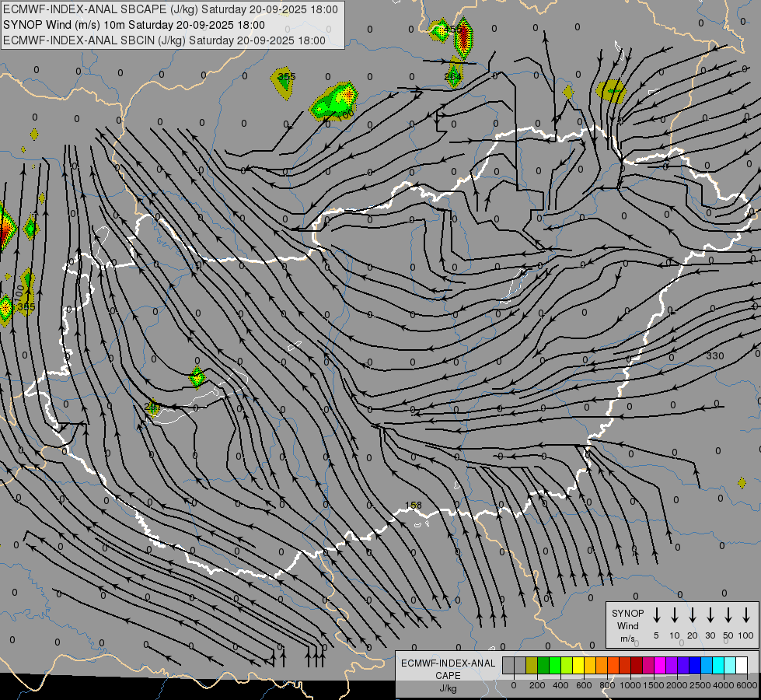761x700 pixels.
Task: Select the olive swatch in CAPE legend
Action: click(532, 665)
